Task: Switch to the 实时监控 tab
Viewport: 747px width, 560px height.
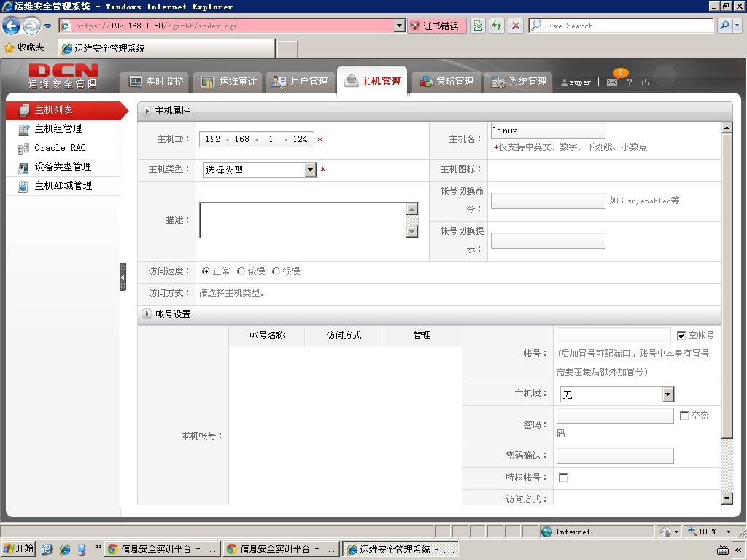Action: [x=156, y=82]
